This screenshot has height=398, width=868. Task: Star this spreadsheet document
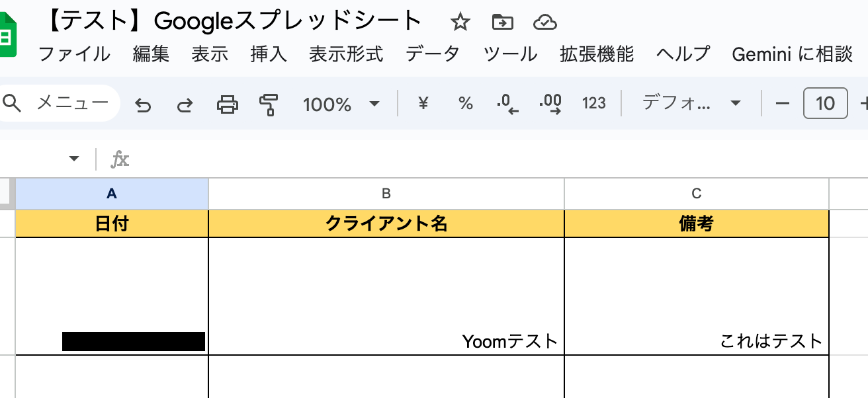pyautogui.click(x=460, y=22)
